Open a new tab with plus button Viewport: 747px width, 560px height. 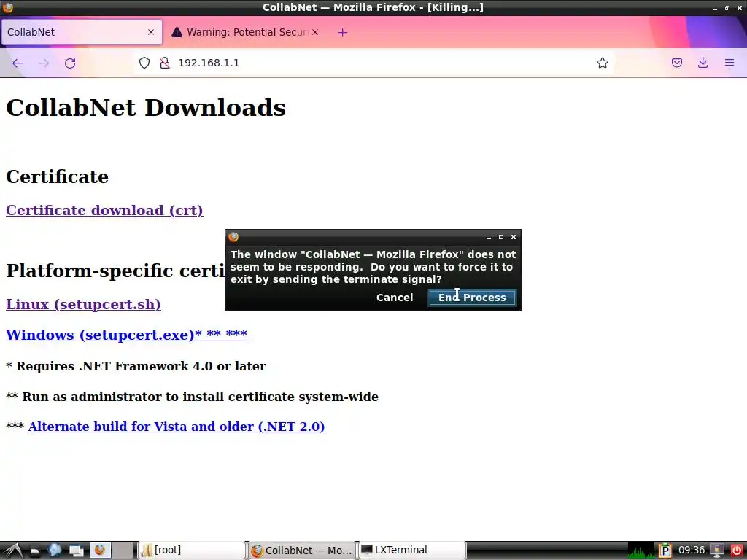tap(343, 32)
